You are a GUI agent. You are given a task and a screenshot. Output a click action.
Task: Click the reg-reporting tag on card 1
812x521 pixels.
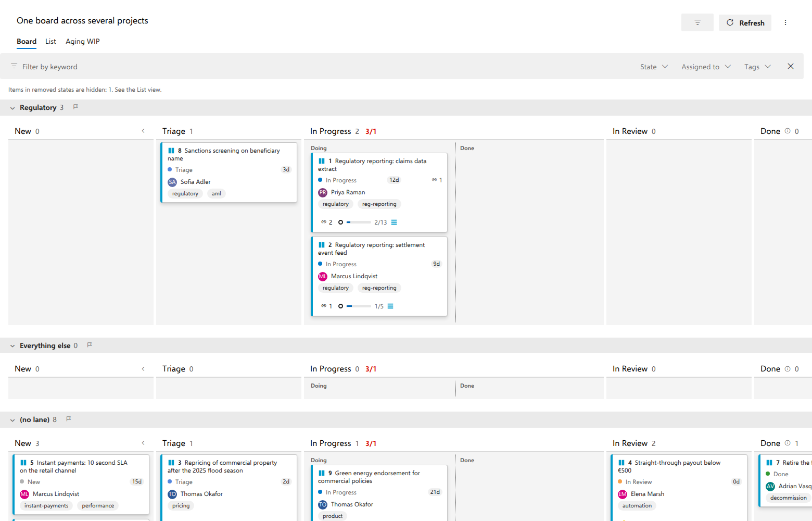click(x=379, y=204)
